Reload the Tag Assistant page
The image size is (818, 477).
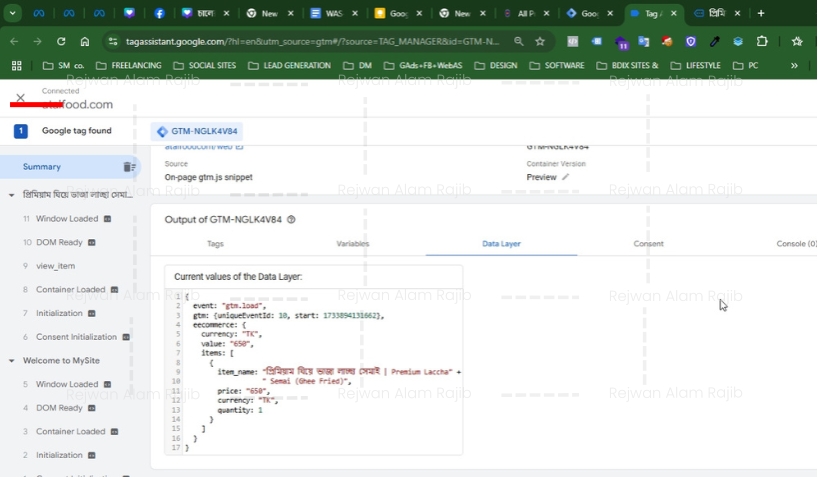click(x=61, y=42)
